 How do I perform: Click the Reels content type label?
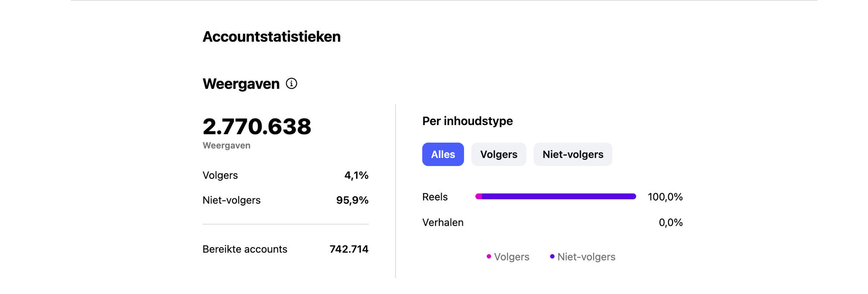click(x=435, y=197)
